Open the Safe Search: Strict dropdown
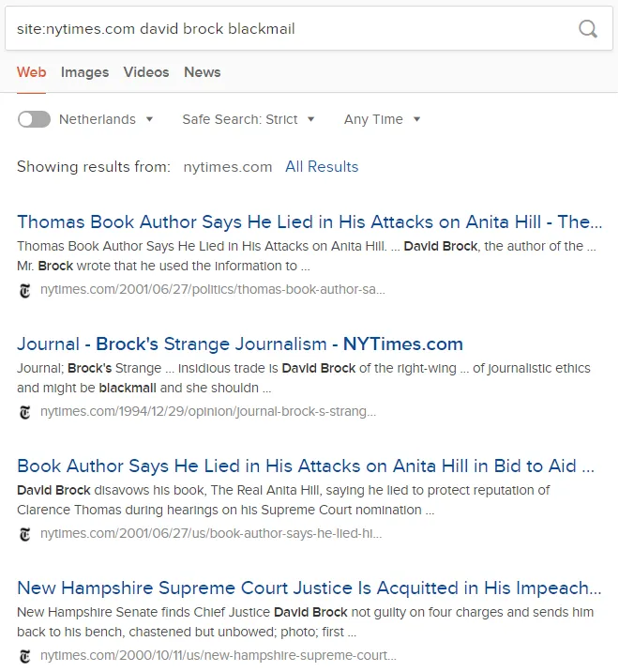The width and height of the screenshot is (619, 672). (249, 119)
